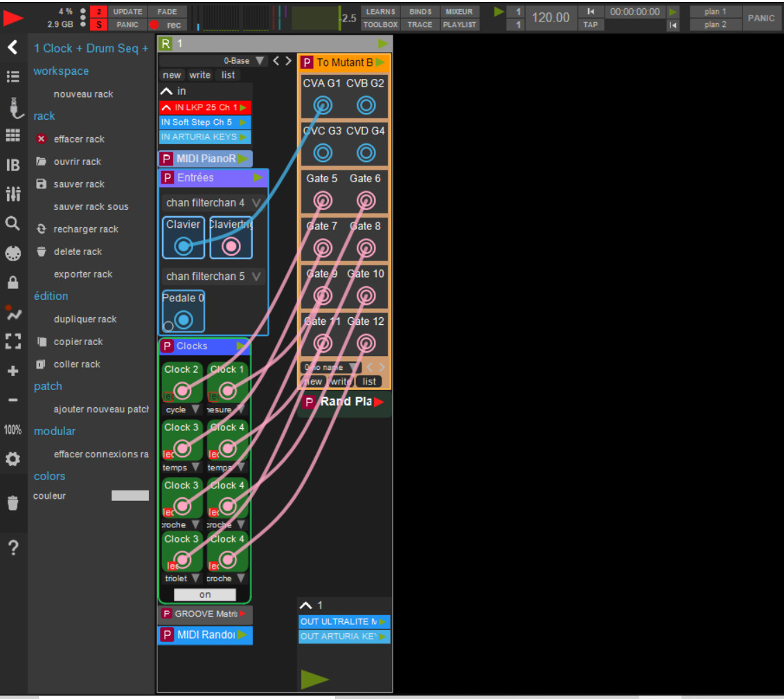The height and width of the screenshot is (699, 784).
Task: Open the question mark help icon
Action: coord(12,549)
